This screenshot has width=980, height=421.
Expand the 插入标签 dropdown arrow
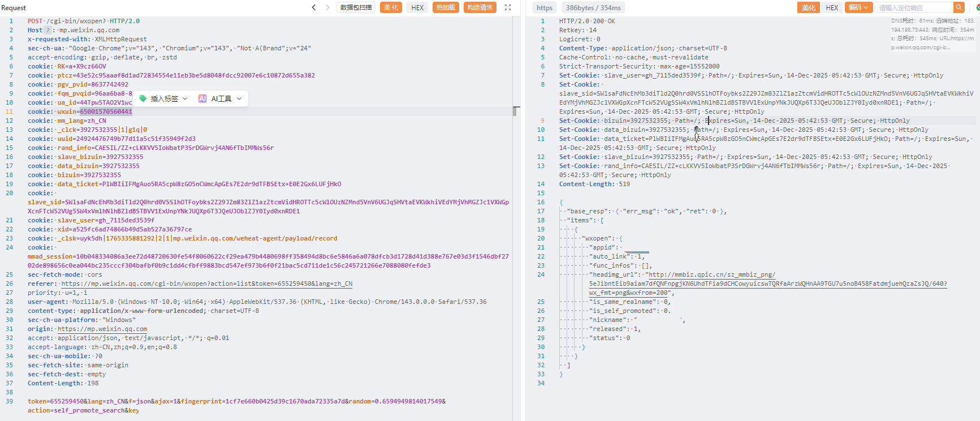[185, 98]
